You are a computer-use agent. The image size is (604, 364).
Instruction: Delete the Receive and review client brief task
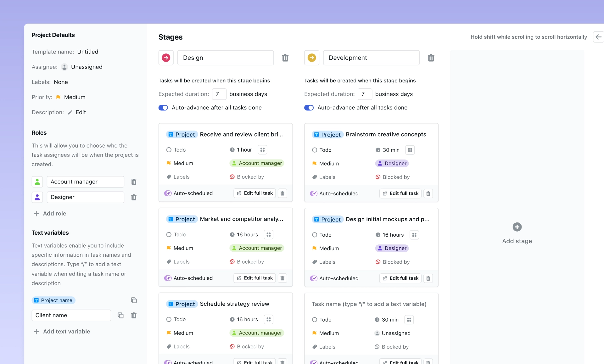point(282,193)
